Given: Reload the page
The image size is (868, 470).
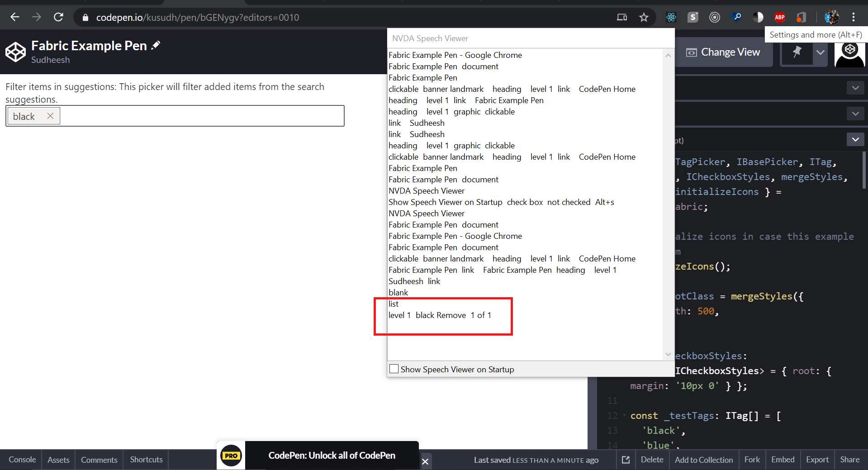Looking at the screenshot, I should [58, 17].
